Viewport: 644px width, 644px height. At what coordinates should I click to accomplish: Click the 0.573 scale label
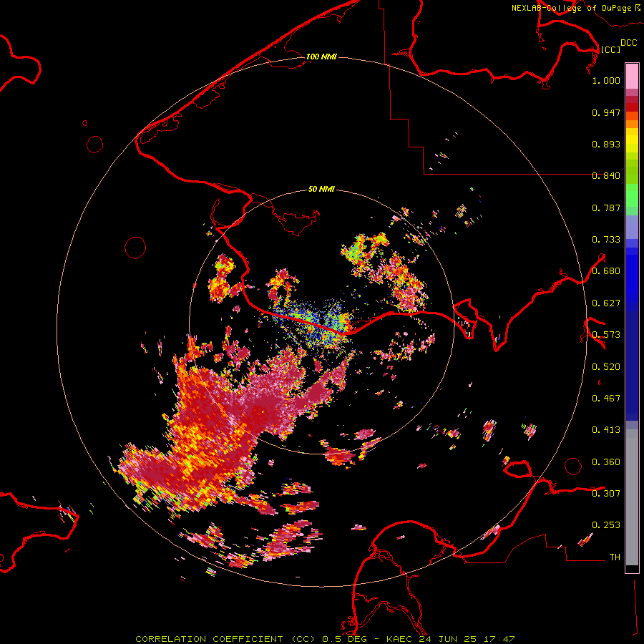[606, 335]
